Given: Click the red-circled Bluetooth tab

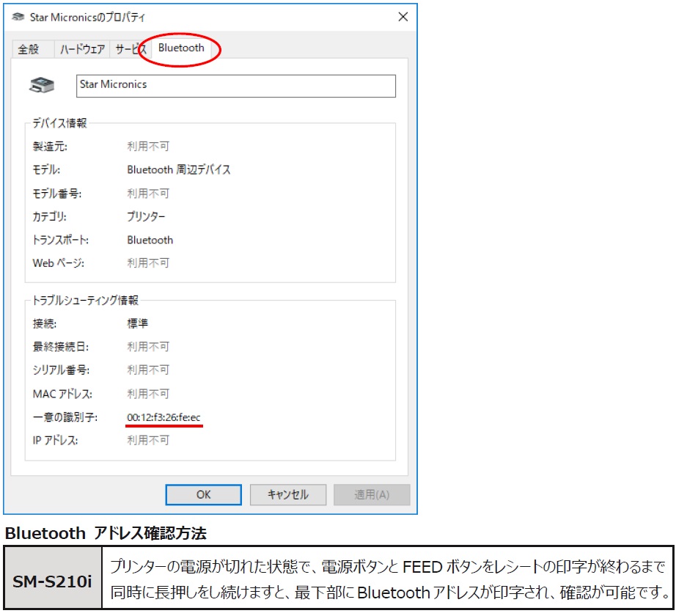Looking at the screenshot, I should click(180, 48).
